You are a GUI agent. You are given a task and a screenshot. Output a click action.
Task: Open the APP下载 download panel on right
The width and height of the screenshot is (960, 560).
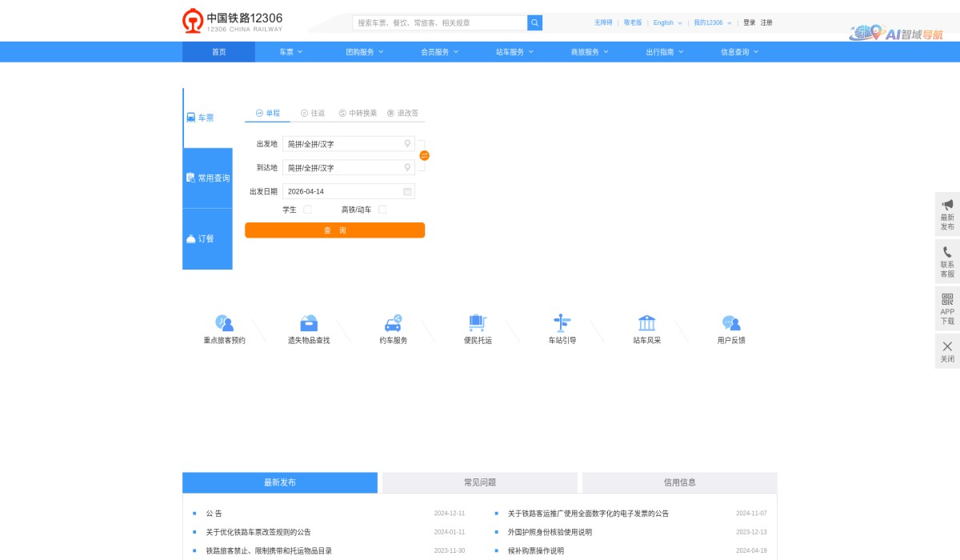coord(946,308)
